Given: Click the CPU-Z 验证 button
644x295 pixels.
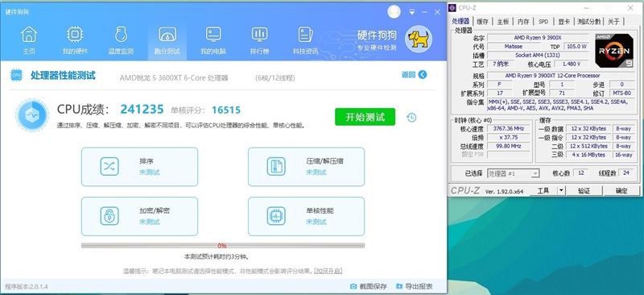Looking at the screenshot, I should coord(584,191).
